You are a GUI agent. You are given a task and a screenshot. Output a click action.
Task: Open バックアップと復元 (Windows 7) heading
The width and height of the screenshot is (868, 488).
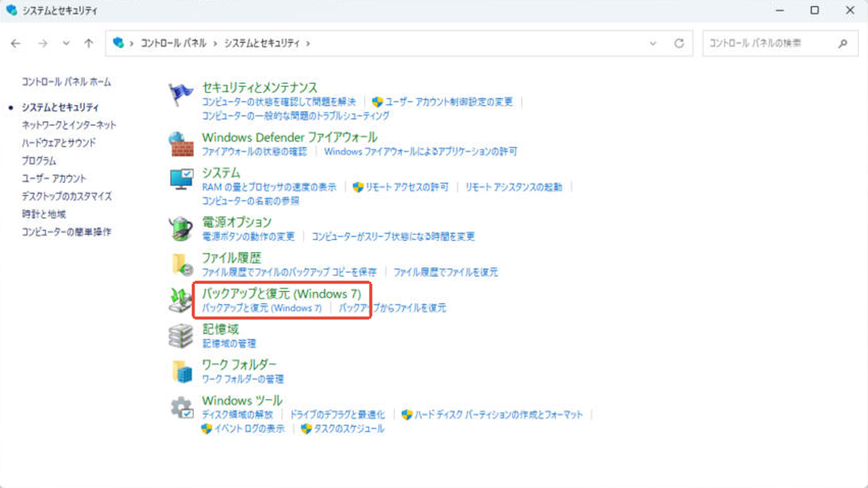282,293
